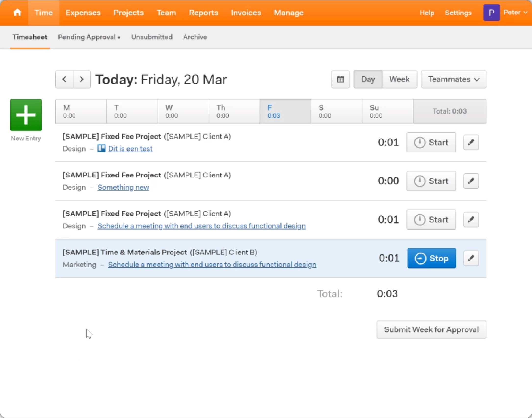
Task: Select Thursday in the week strip
Action: pyautogui.click(x=234, y=111)
